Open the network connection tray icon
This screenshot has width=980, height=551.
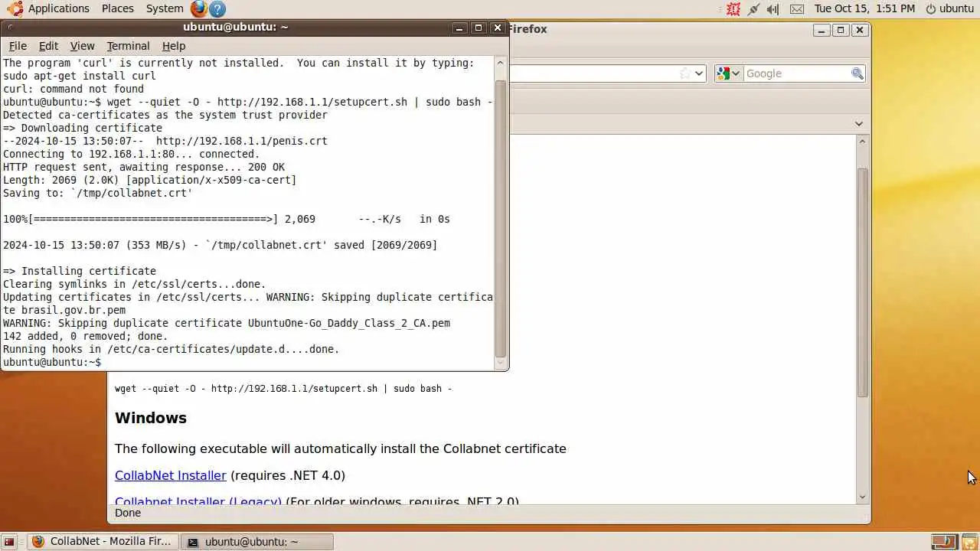(753, 8)
